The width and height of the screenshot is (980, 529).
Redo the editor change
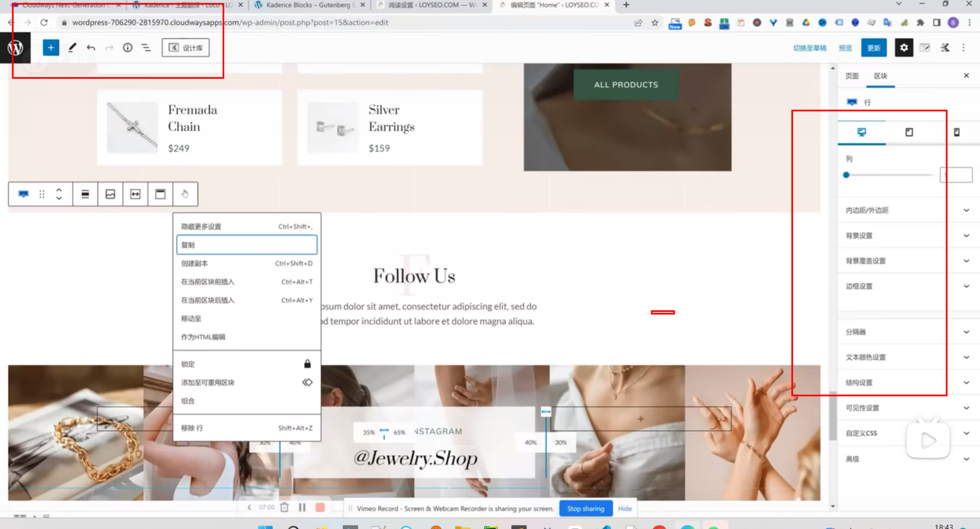(x=109, y=48)
